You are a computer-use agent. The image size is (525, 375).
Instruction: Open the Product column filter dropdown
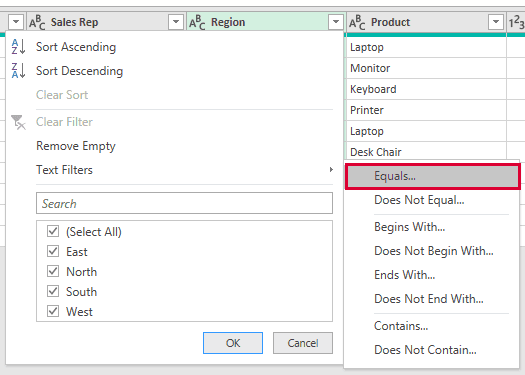(496, 22)
